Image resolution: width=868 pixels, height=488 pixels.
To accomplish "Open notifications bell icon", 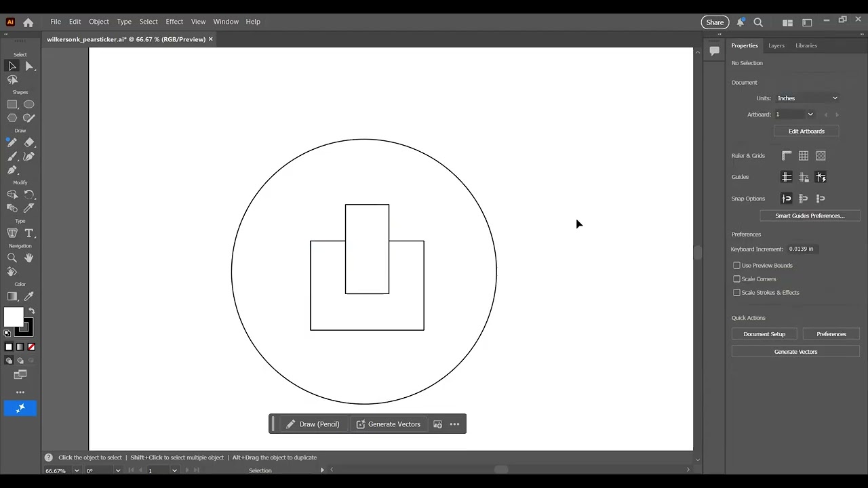I will 741,22.
